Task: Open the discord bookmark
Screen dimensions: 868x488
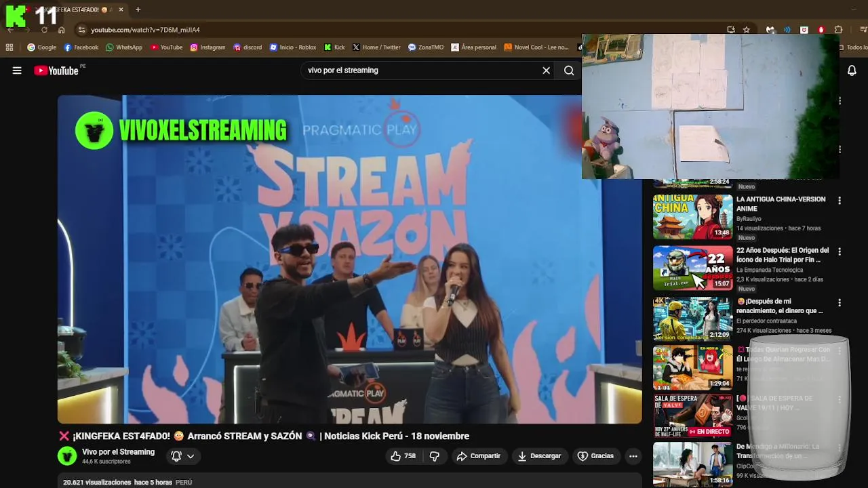Action: tap(248, 47)
